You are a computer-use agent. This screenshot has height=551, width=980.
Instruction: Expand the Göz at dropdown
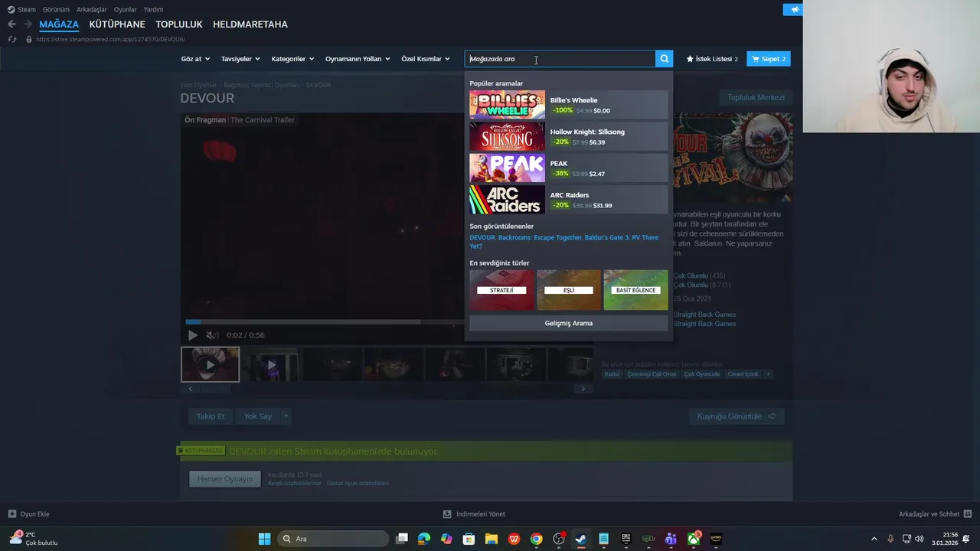(195, 59)
